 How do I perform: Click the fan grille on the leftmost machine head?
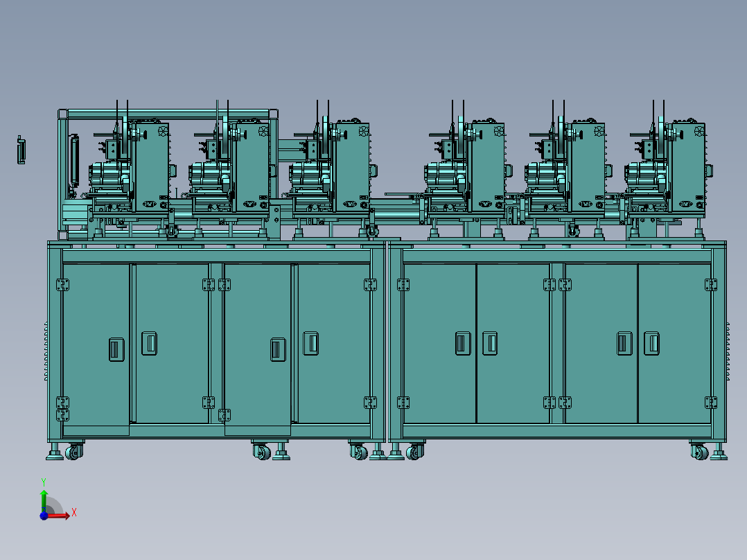tap(164, 131)
